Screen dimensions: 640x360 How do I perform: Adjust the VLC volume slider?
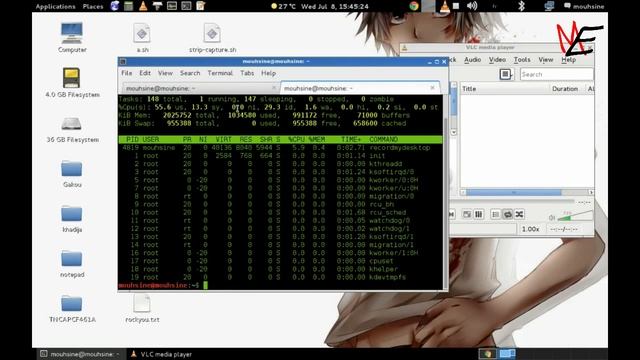575,216
